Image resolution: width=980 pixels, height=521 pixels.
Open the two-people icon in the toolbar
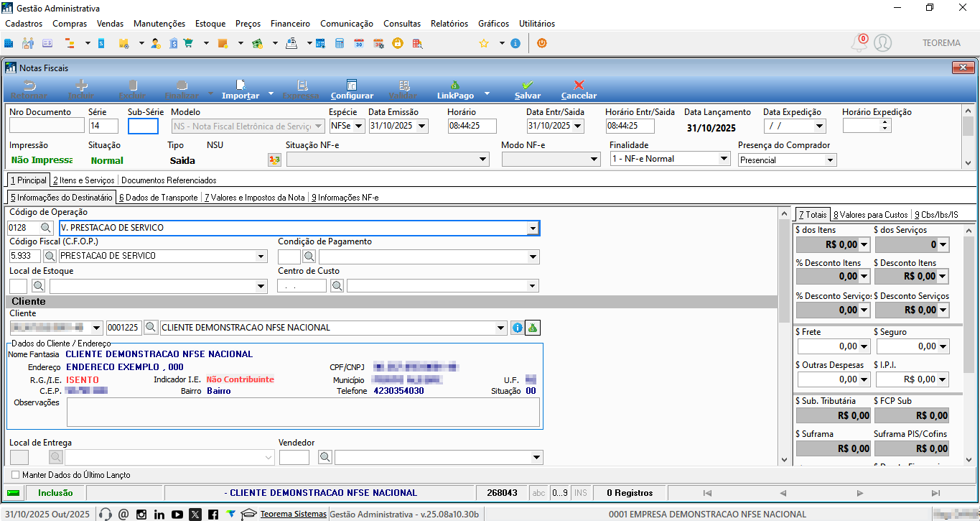point(28,43)
